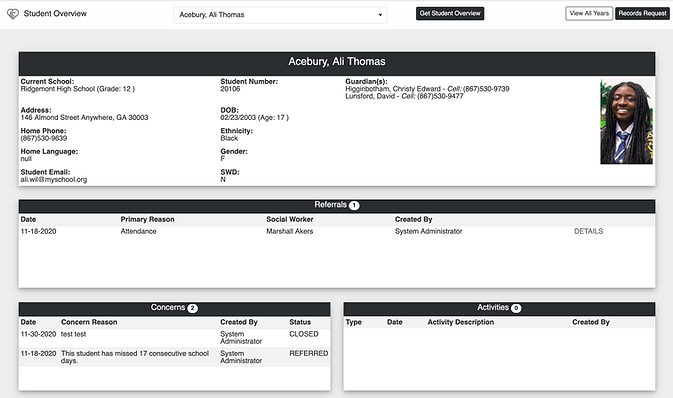This screenshot has height=398, width=673.
Task: Click the student email ali.wil@myschool.org
Action: [x=54, y=179]
